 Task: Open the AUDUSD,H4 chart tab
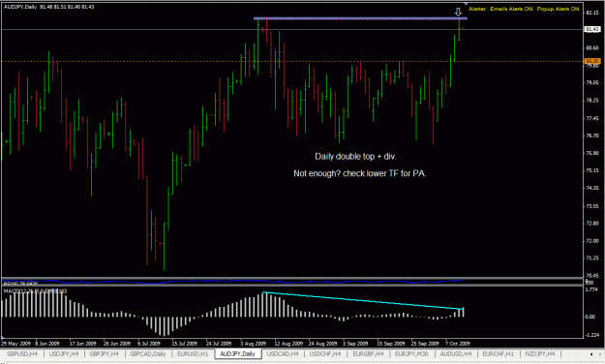[x=456, y=353]
